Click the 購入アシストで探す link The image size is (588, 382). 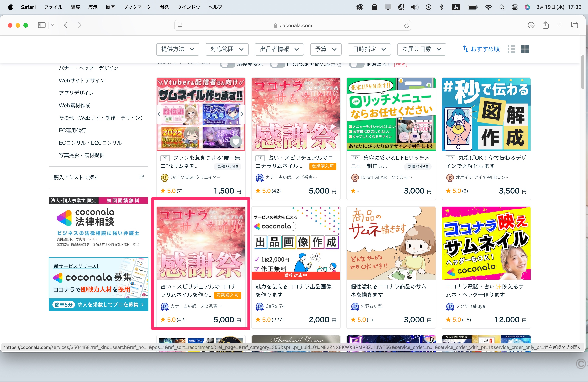point(76,177)
